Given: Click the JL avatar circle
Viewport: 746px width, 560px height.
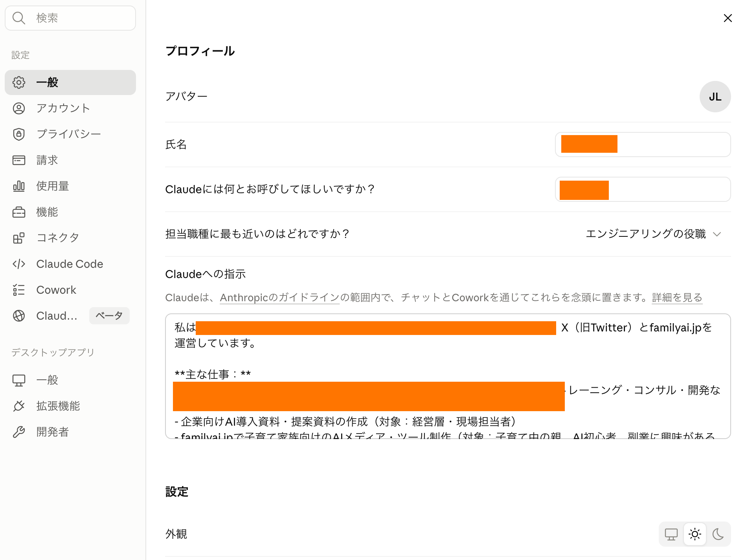Looking at the screenshot, I should 715,97.
